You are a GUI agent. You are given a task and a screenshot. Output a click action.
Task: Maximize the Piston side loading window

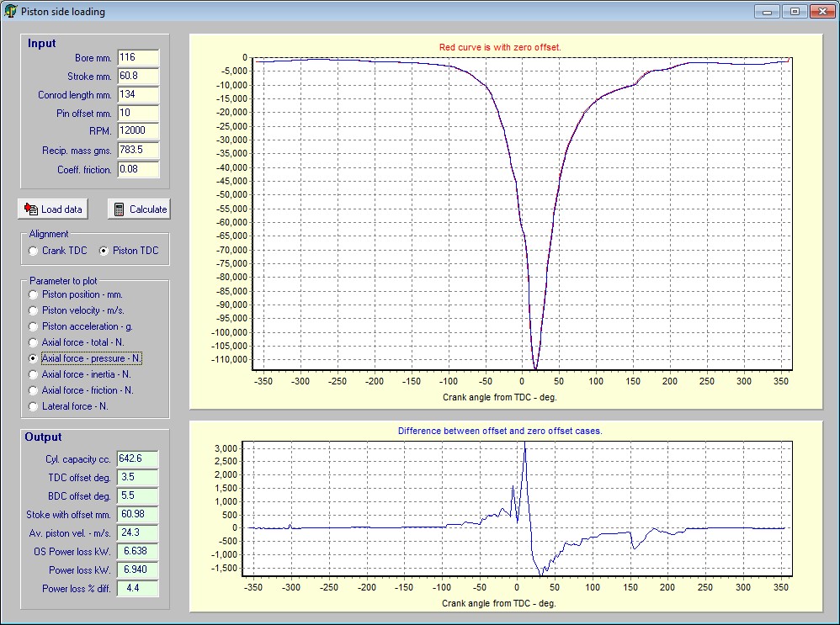coord(793,12)
